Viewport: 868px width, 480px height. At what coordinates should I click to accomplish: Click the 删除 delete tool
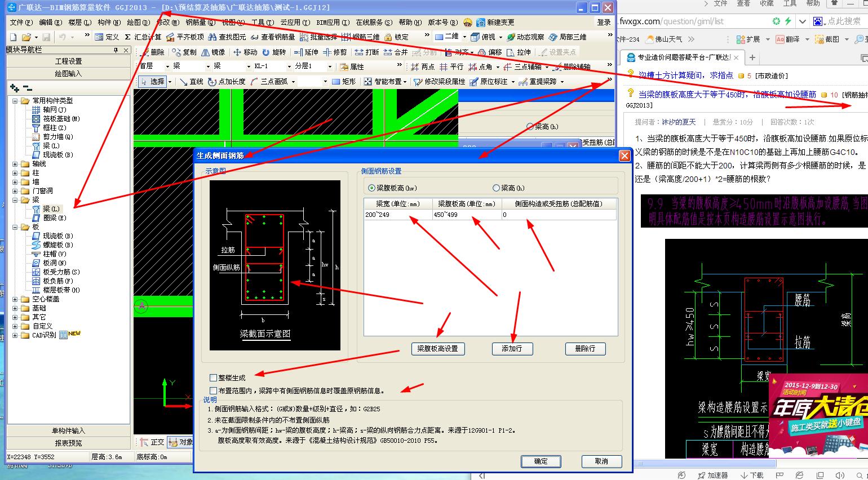152,52
